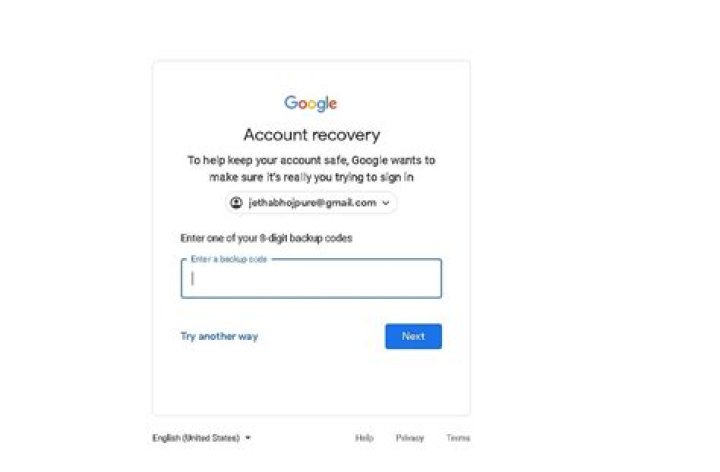720x472 pixels.
Task: Click the small arrow beside the language name
Action: [x=248, y=438]
